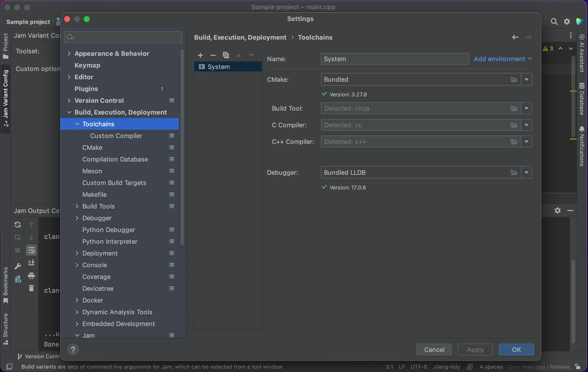
Task: Open C++ Compiler dropdown arrow
Action: tap(526, 142)
